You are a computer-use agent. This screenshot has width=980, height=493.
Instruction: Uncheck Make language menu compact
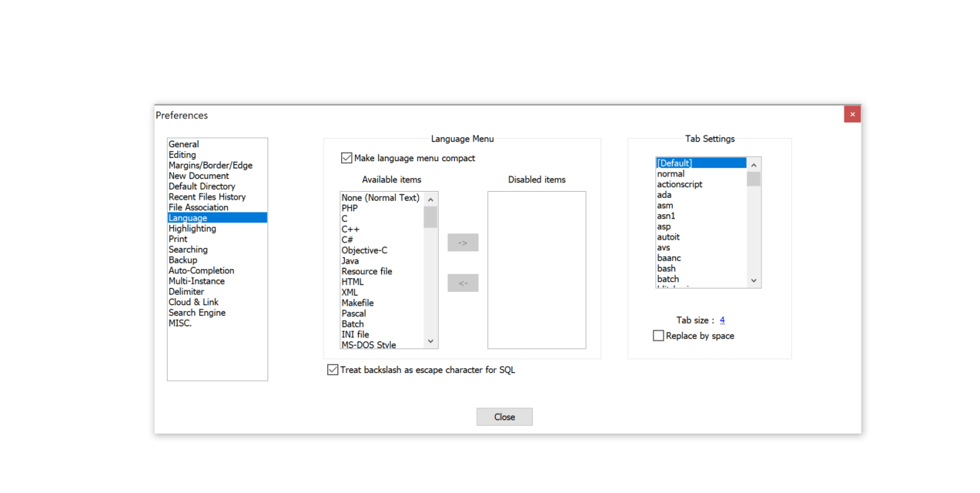(x=346, y=158)
